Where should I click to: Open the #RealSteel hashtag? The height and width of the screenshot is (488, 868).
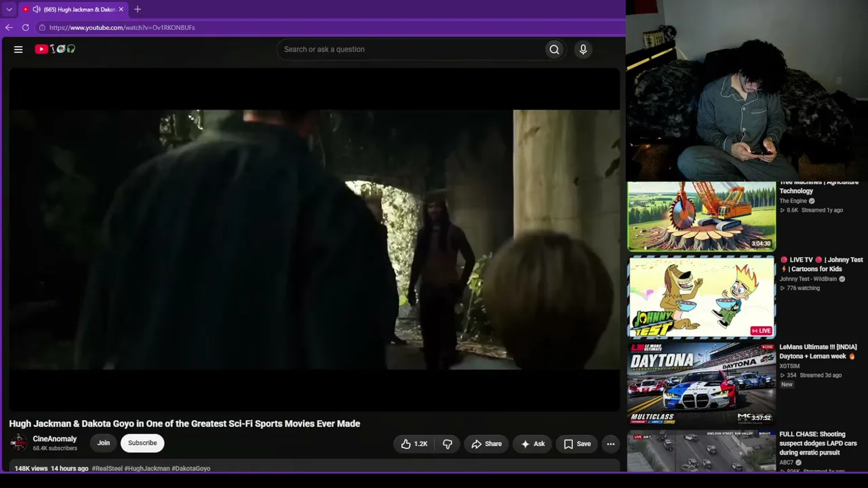[107, 468]
